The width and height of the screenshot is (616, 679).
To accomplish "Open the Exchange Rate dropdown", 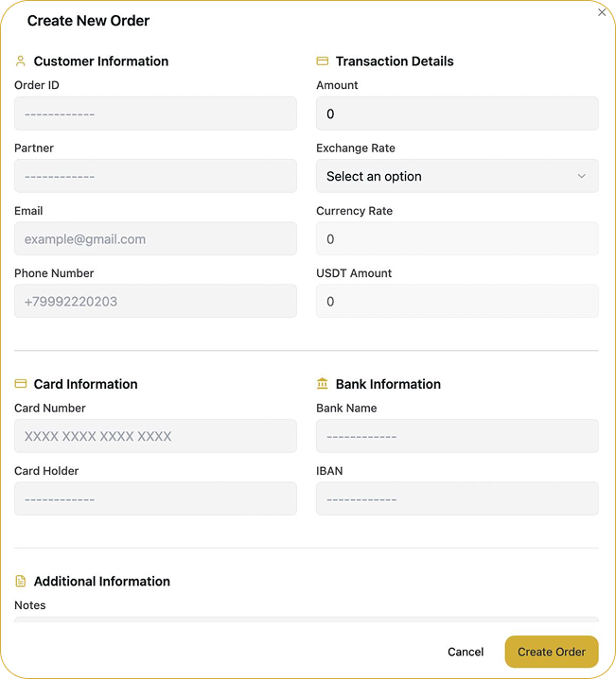I will [457, 176].
